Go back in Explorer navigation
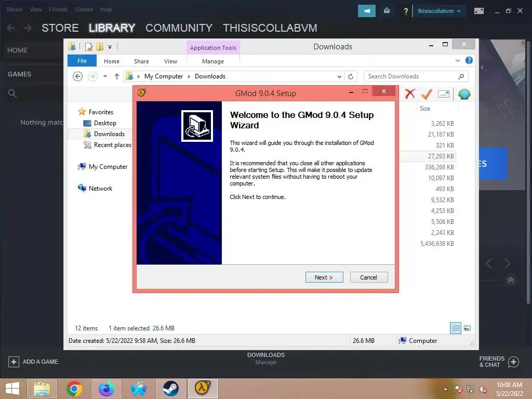This screenshot has width=532, height=399. click(x=78, y=76)
